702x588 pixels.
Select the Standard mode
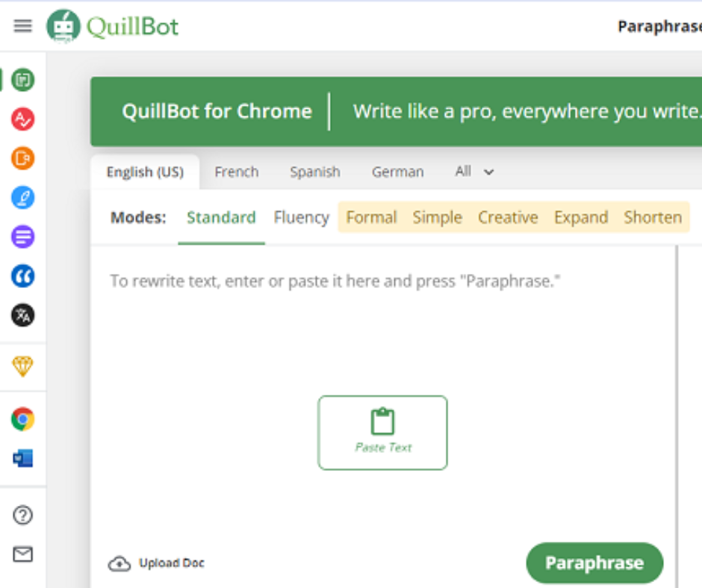[221, 217]
